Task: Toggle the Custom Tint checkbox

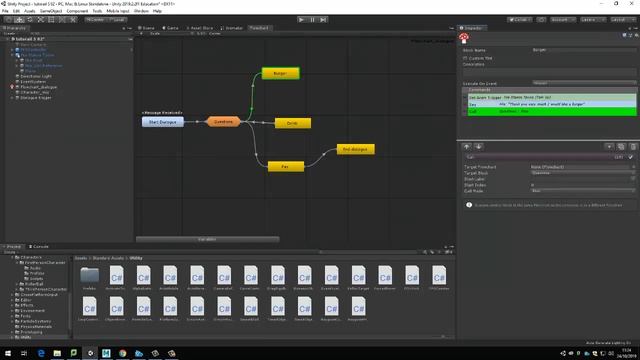Action: click(x=465, y=58)
